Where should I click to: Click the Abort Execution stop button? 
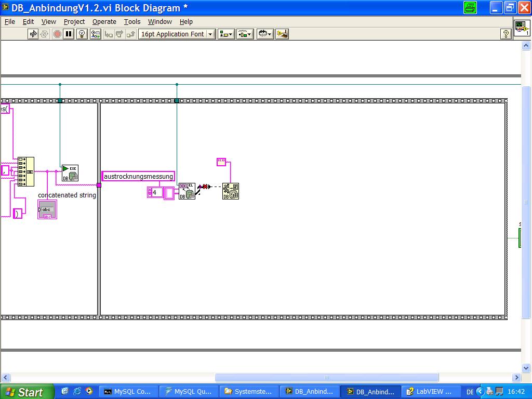coord(57,34)
